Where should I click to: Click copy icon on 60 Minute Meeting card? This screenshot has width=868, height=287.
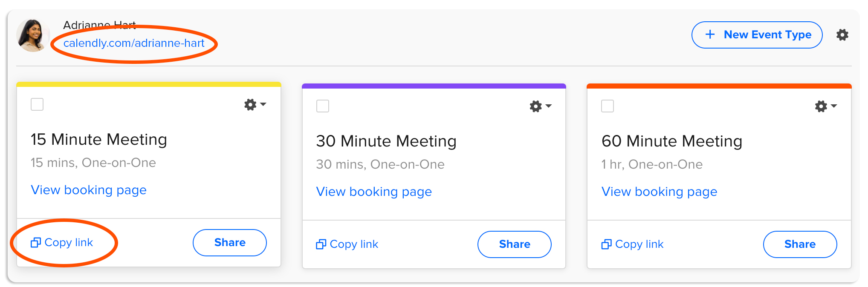606,244
